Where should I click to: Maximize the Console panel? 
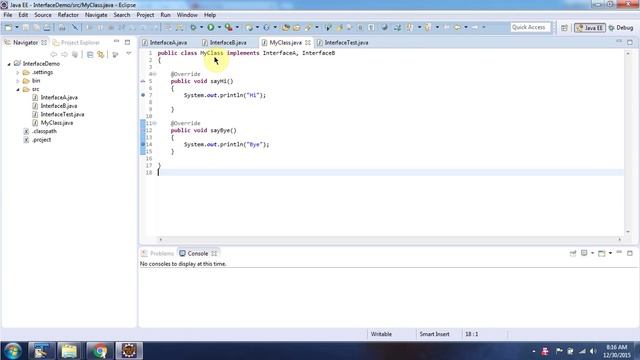[630, 253]
